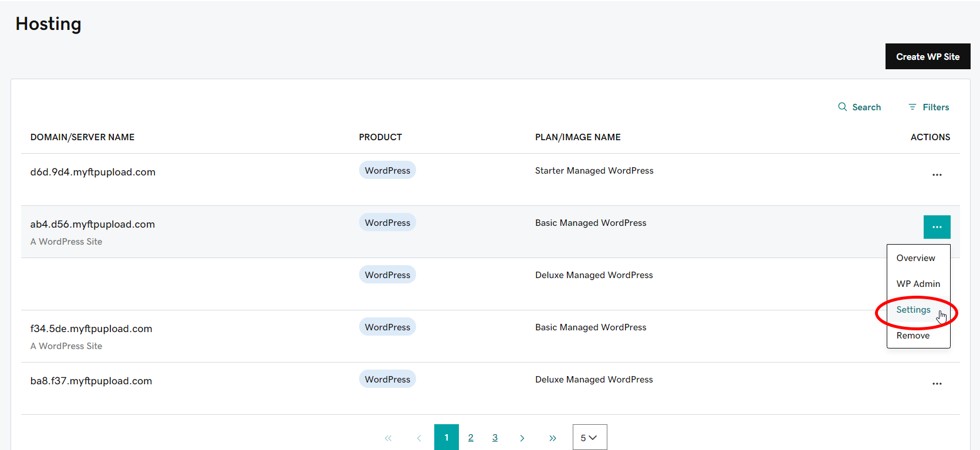Screen dimensions: 980x450
Task: Open actions menu for d6d.9d4.myftpupload.com
Action: click(x=937, y=175)
